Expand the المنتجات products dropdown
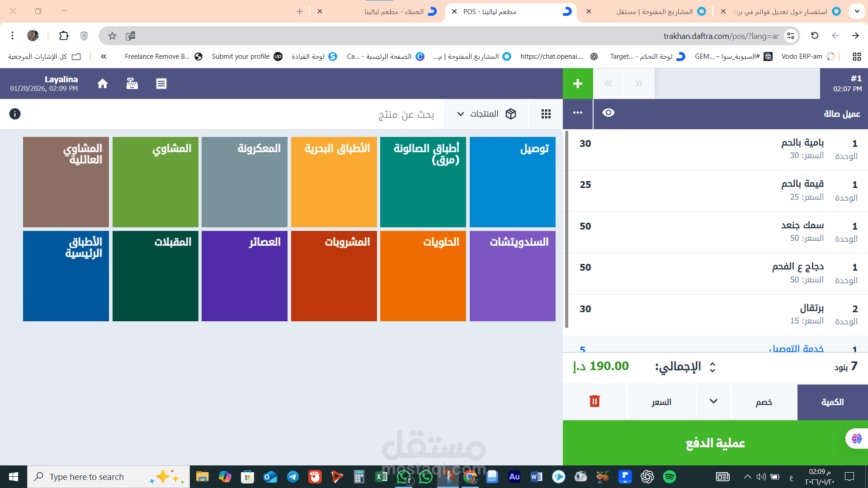Viewport: 868px width, 488px height. click(485, 114)
